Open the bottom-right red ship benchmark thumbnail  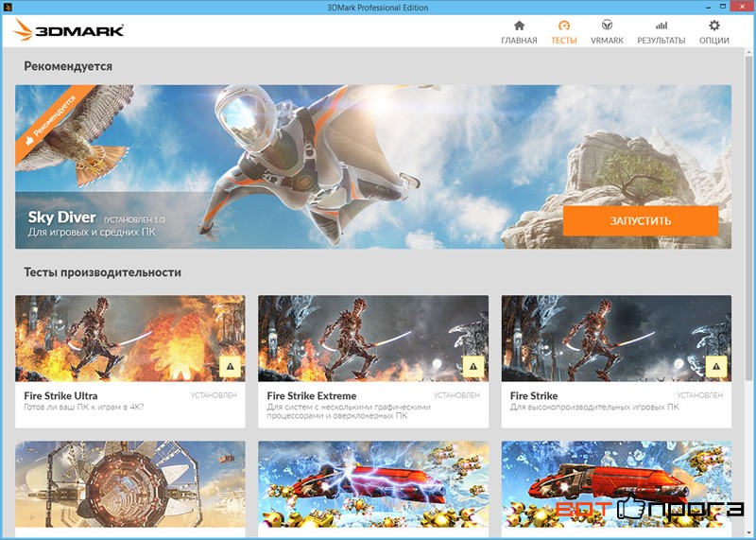[616, 484]
